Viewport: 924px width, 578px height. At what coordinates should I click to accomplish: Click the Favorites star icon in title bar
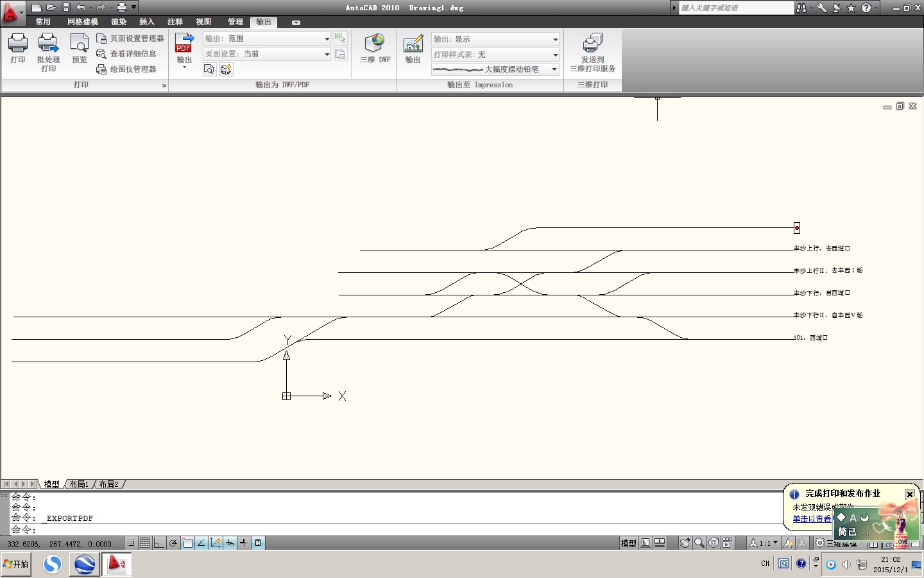coord(851,8)
